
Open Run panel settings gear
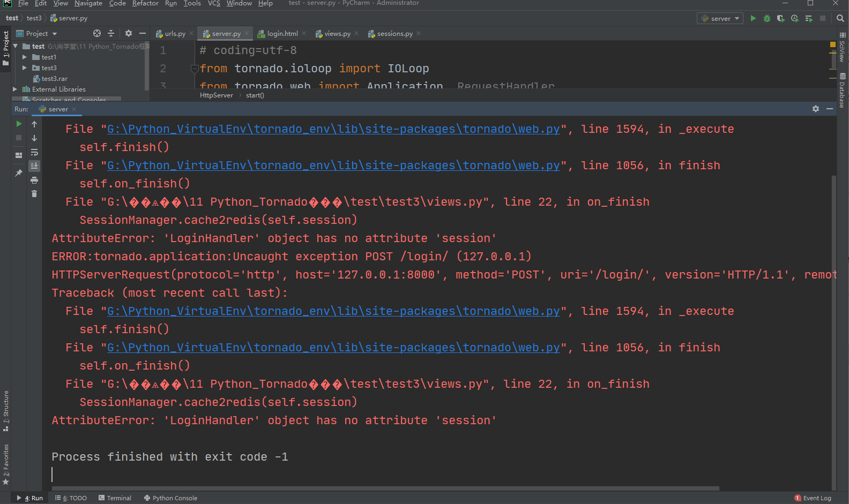coord(816,109)
